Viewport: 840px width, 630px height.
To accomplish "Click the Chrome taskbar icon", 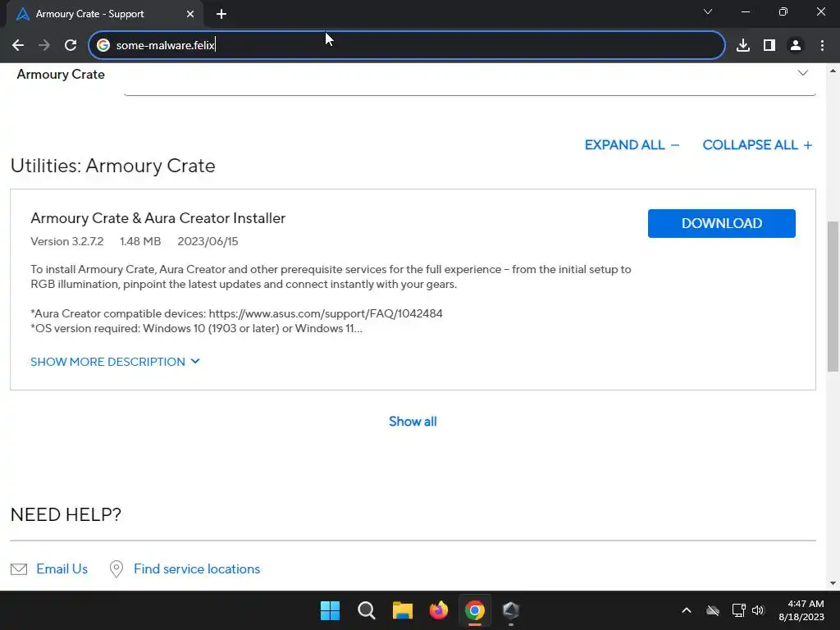I will [475, 610].
